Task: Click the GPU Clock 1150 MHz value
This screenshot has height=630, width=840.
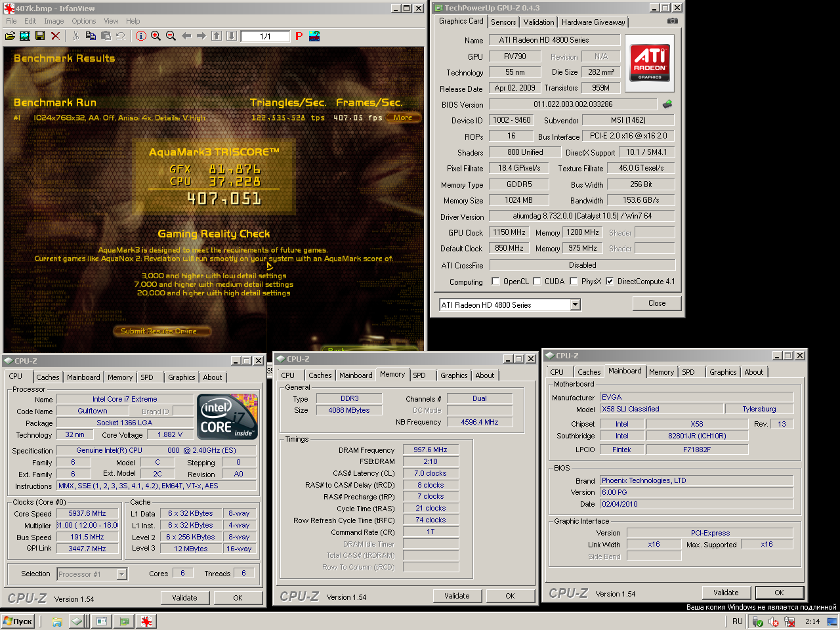Action: point(509,232)
